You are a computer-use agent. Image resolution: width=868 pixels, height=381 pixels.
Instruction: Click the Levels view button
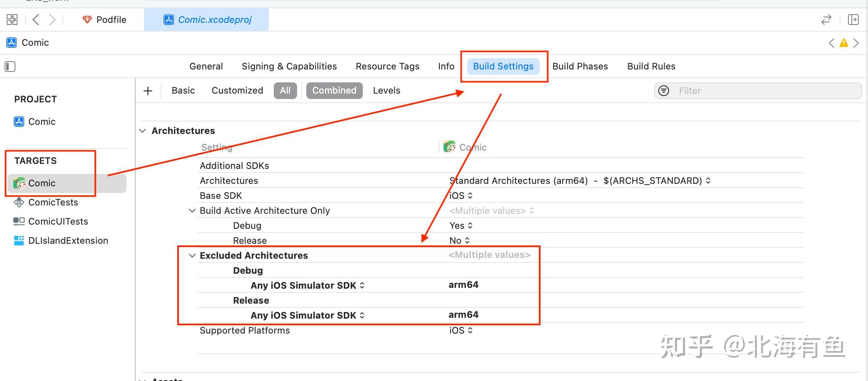[386, 90]
